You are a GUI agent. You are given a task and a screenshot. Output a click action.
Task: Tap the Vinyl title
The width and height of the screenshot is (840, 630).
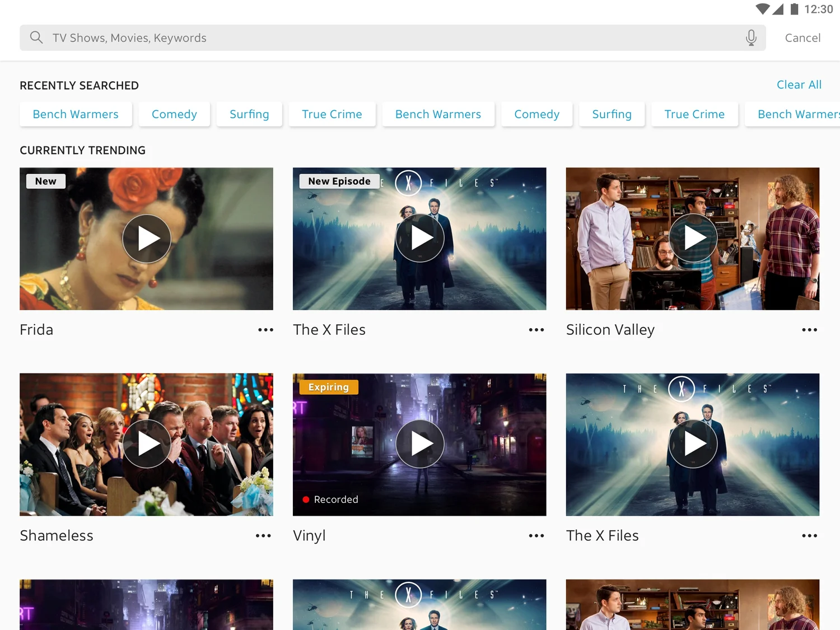pyautogui.click(x=309, y=536)
